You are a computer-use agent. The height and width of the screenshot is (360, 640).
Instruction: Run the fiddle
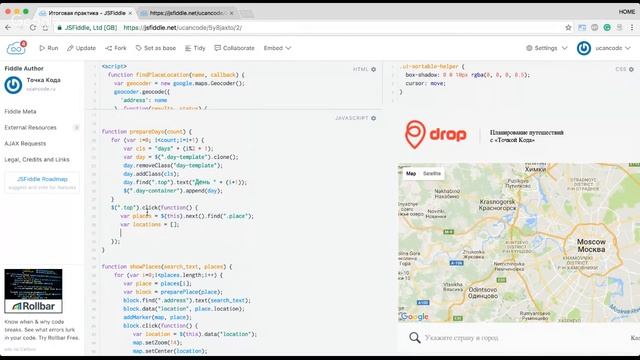pyautogui.click(x=49, y=48)
